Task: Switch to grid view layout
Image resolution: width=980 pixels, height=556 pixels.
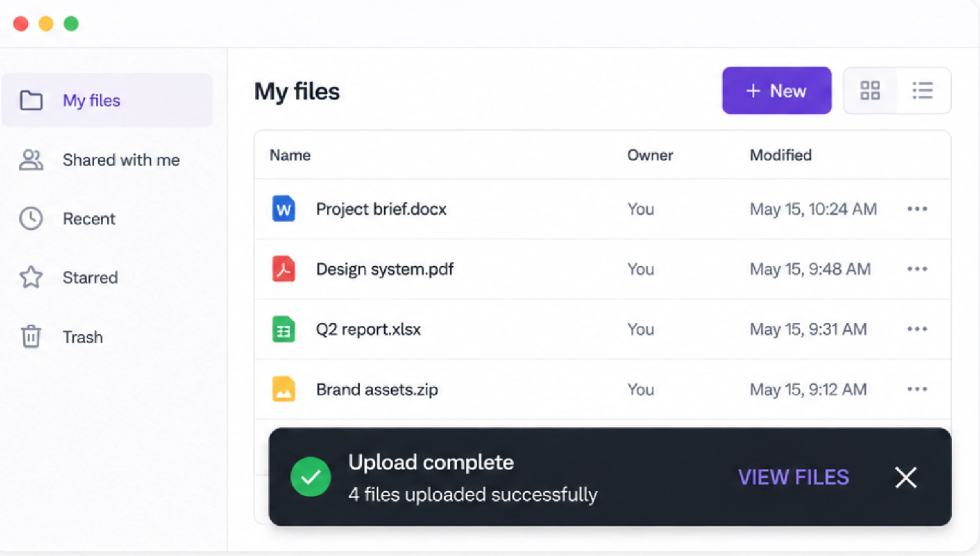Action: (870, 90)
